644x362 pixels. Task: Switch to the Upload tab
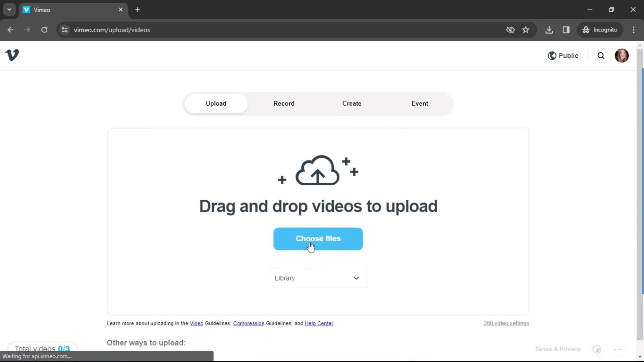[216, 104]
